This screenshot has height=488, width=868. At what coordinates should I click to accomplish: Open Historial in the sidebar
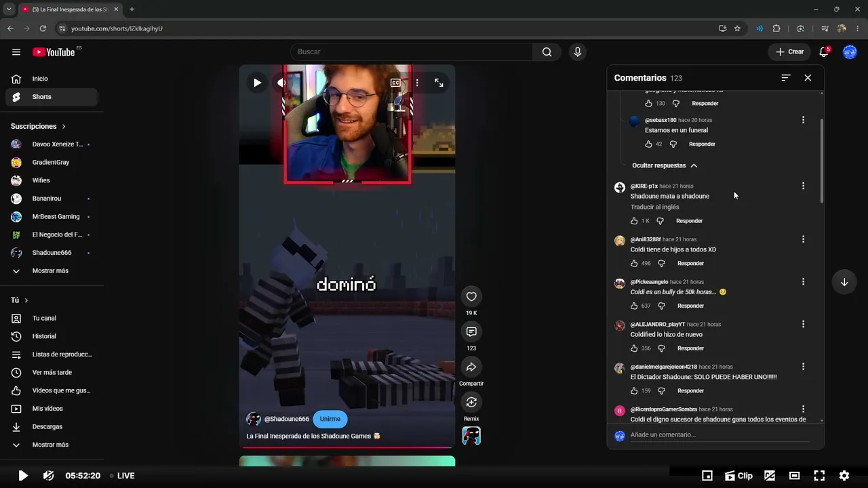coord(52,336)
